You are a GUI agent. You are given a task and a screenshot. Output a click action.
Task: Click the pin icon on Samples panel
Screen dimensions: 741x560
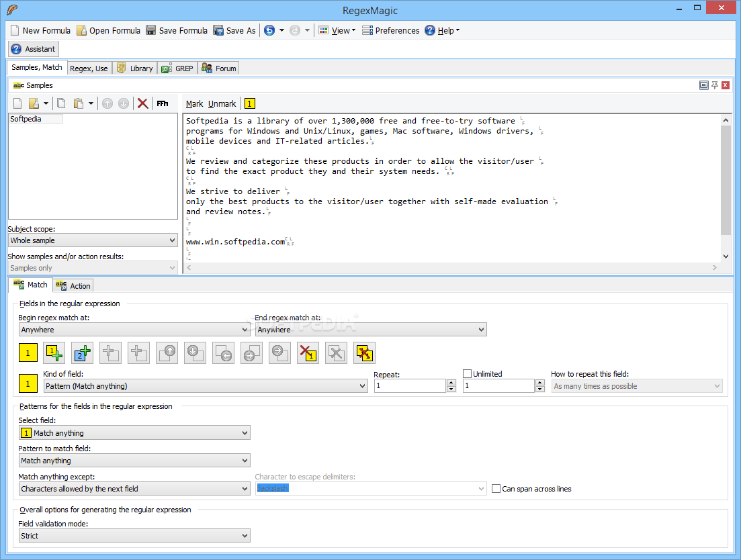(x=715, y=85)
